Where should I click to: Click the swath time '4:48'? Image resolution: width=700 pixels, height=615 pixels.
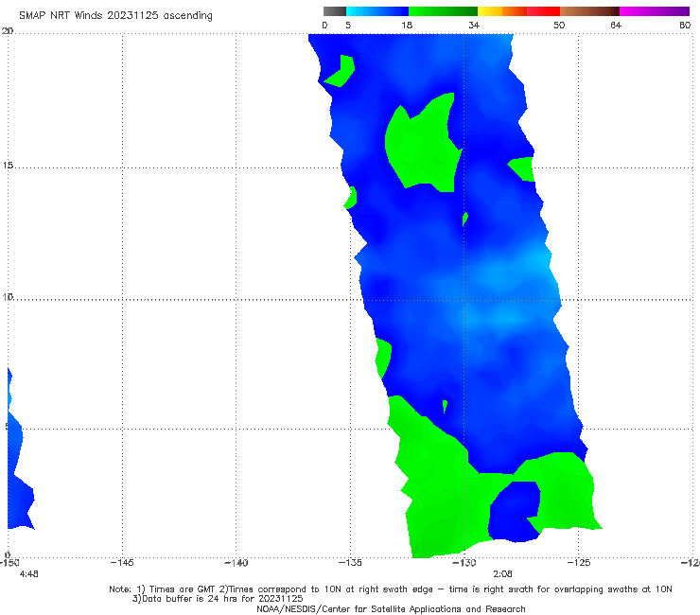point(28,574)
